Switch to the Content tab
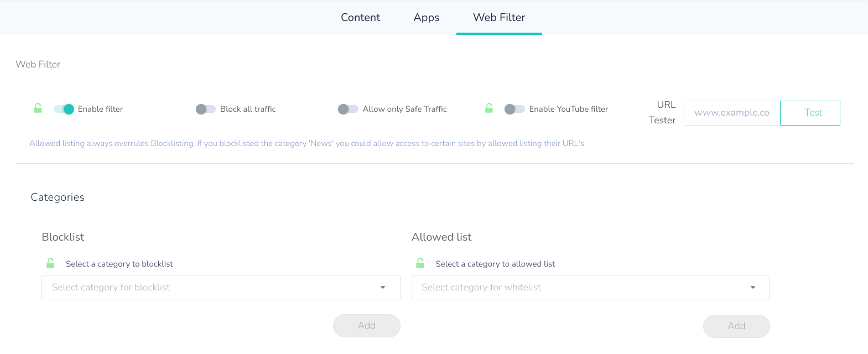This screenshot has height=354, width=868. click(361, 17)
